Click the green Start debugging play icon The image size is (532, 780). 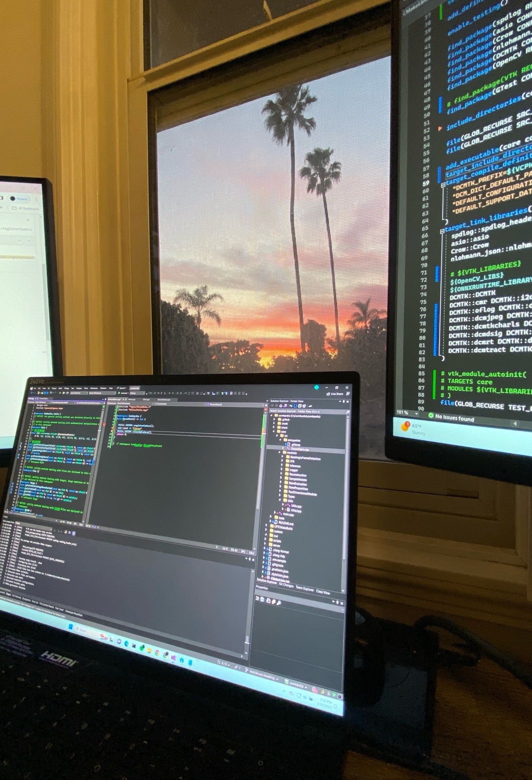119,393
